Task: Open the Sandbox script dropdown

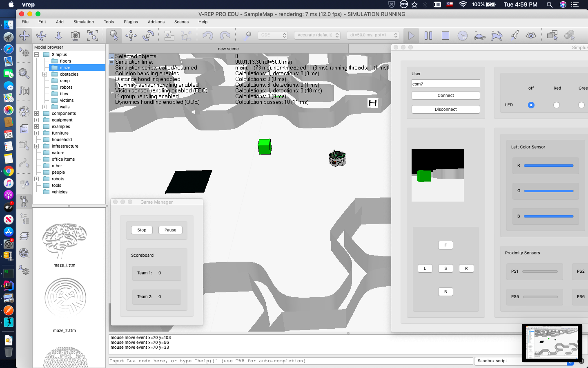Action: point(525,361)
